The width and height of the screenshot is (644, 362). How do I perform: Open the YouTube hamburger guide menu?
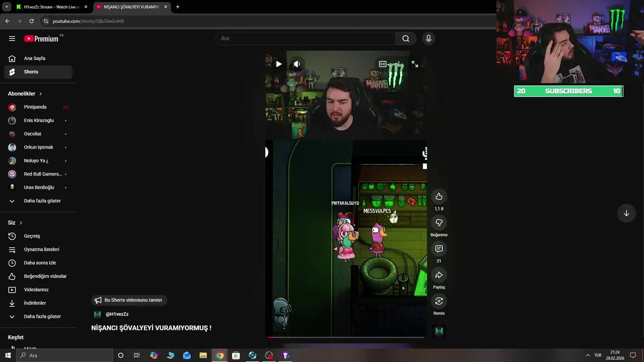coord(12,39)
